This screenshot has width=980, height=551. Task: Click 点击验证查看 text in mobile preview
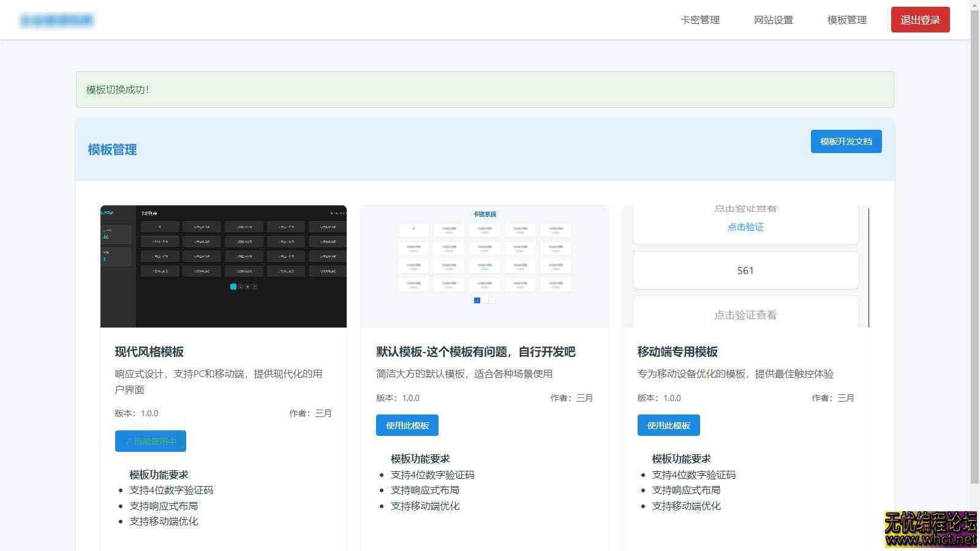(745, 315)
